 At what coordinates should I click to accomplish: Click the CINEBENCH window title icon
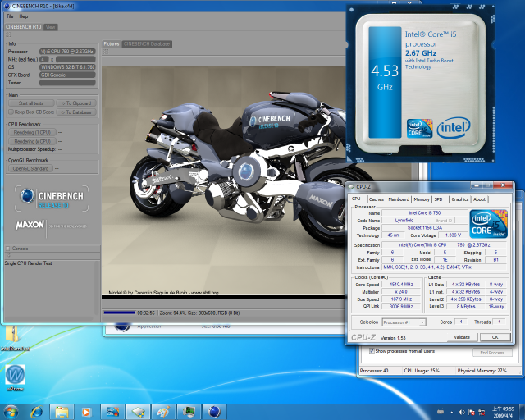(x=7, y=6)
